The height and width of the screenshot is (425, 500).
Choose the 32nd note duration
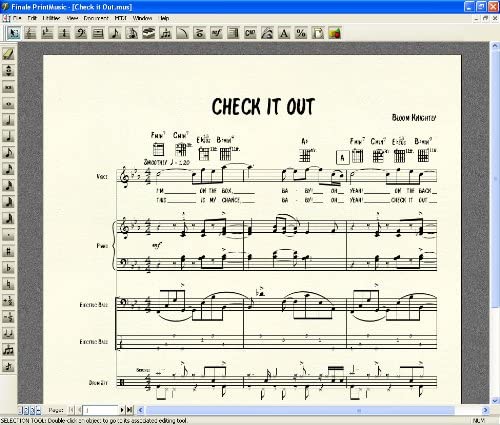8,185
